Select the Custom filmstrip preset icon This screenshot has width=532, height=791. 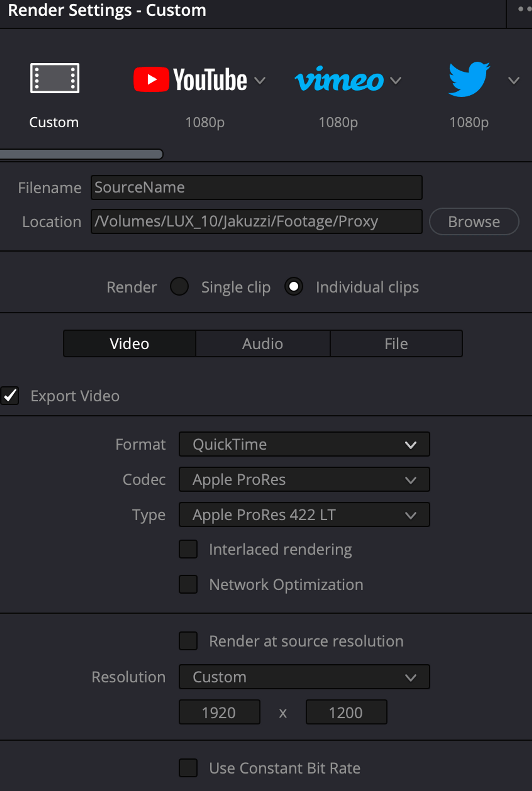(55, 78)
